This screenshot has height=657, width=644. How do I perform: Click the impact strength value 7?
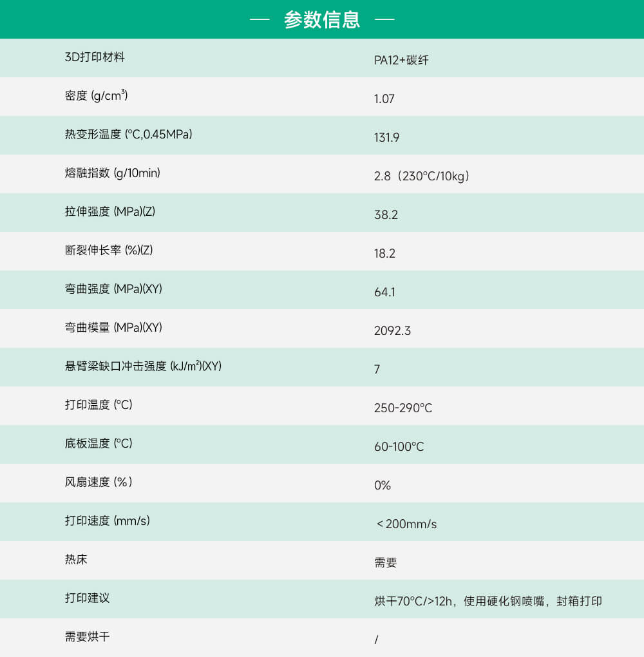click(x=377, y=369)
